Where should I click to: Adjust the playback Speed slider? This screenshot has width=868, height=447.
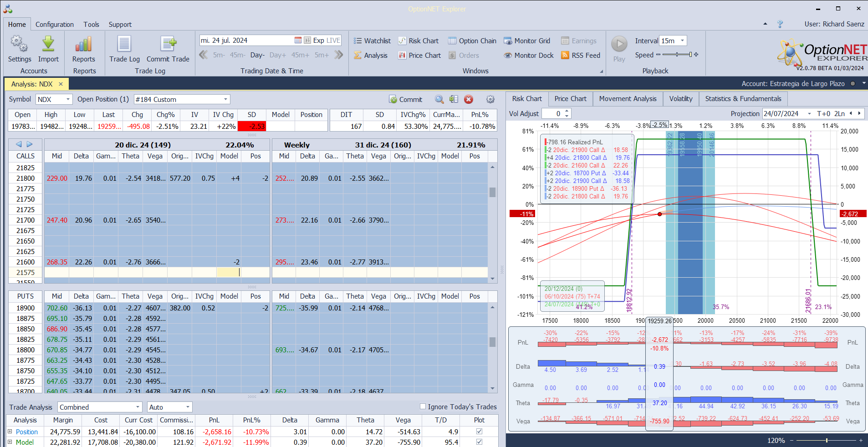pyautogui.click(x=677, y=55)
